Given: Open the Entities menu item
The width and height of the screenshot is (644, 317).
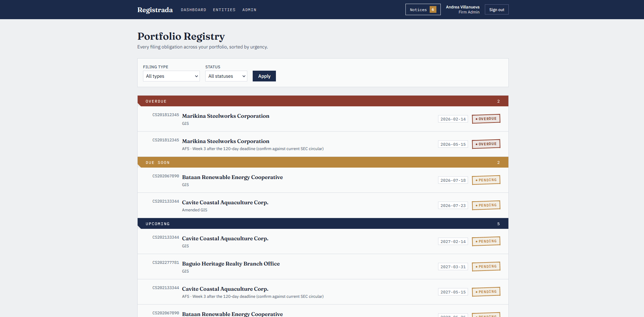Looking at the screenshot, I should click(x=224, y=10).
